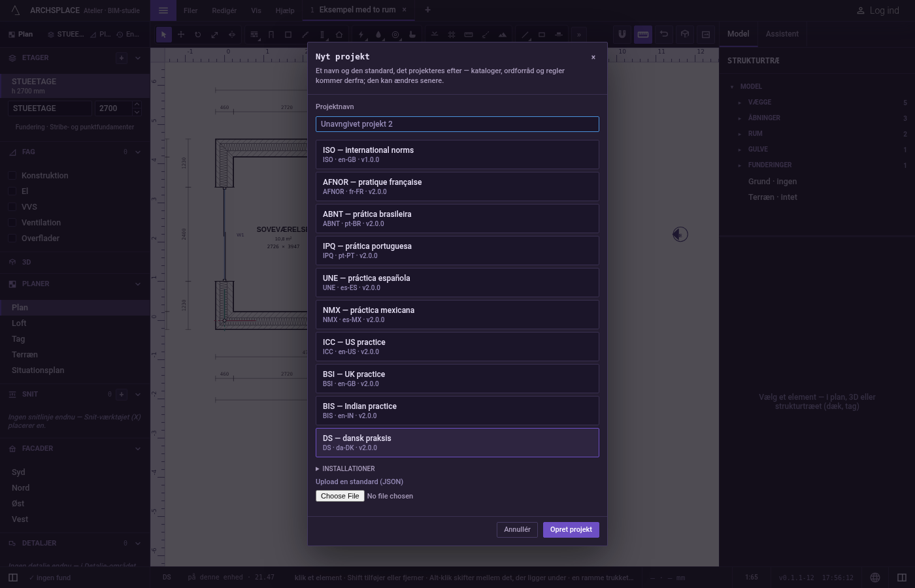Screen dimensions: 915x588
Task: Tick the El discipline checkbox
Action: pos(12,191)
